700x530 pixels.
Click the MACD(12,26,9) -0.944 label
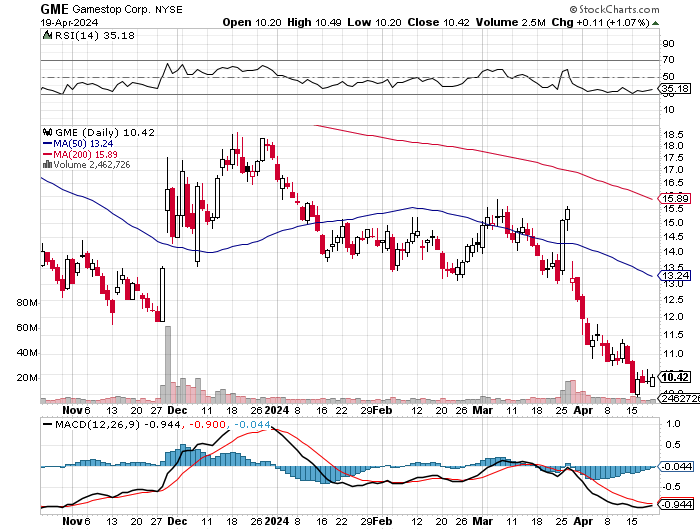118,424
